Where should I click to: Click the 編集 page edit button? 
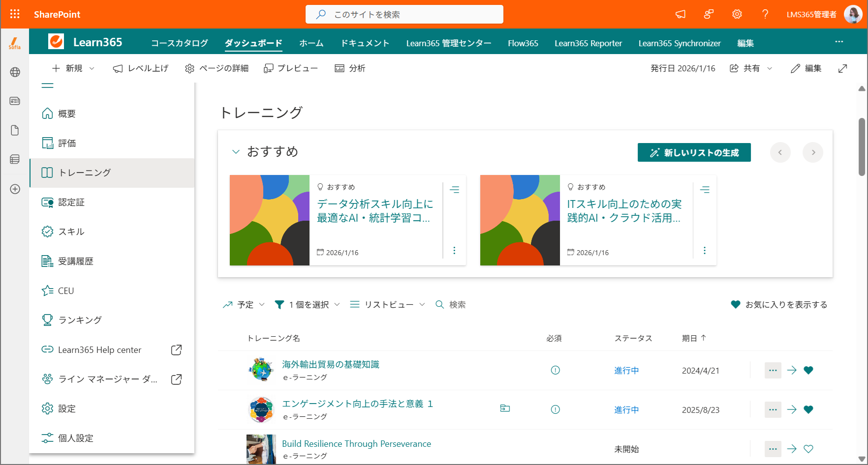click(806, 68)
